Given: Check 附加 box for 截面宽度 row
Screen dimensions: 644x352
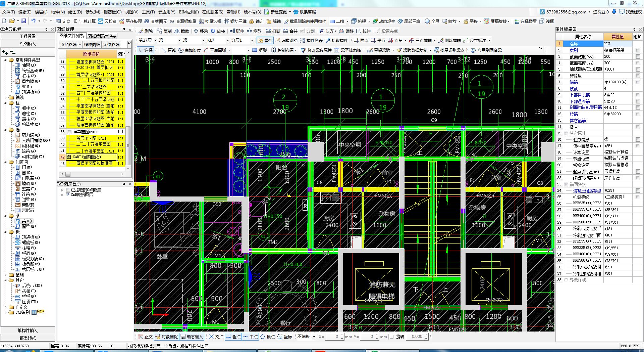Looking at the screenshot, I should [638, 56].
